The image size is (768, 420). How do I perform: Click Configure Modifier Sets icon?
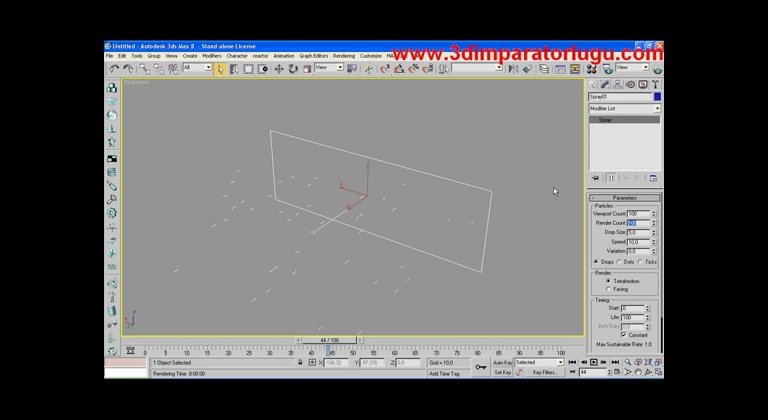653,178
